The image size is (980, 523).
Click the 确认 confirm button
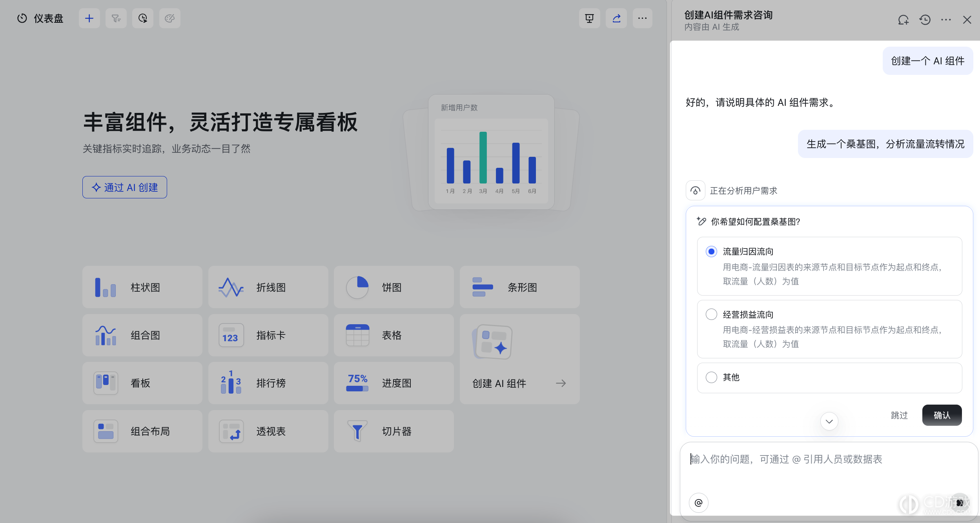[x=942, y=415]
